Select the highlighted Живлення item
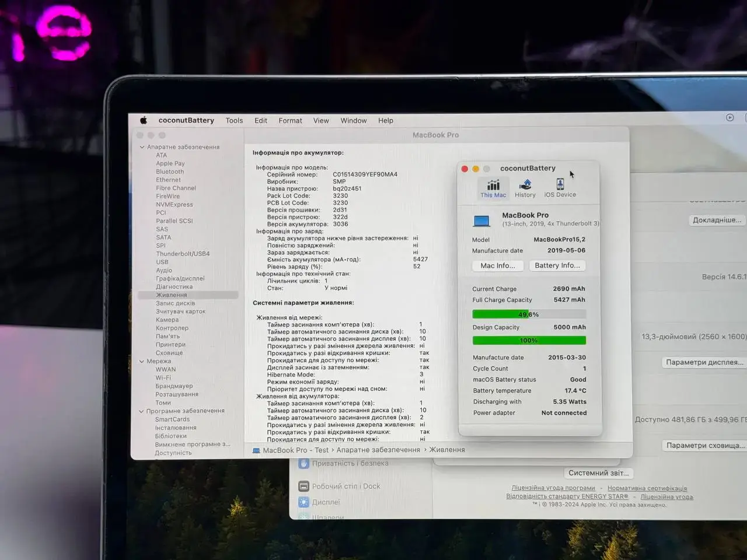747x560 pixels. click(x=188, y=295)
